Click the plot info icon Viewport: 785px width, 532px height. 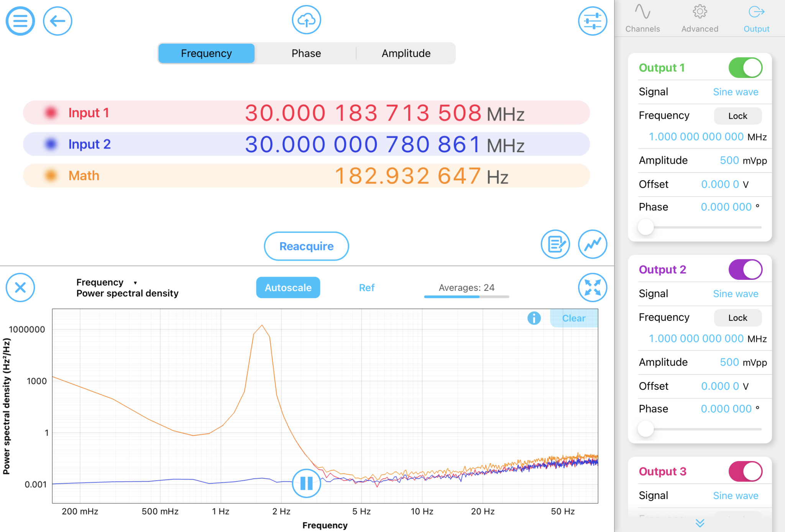tap(534, 318)
